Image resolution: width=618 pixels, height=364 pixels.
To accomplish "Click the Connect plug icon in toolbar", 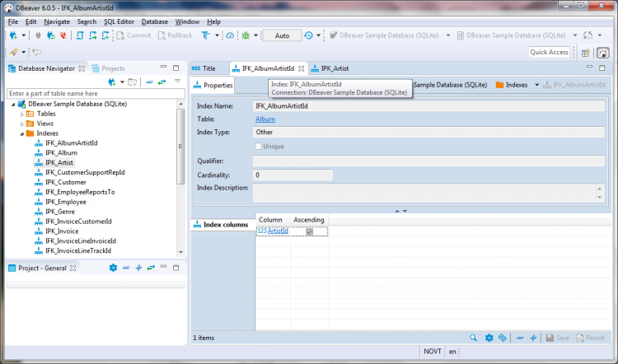I will pos(38,35).
